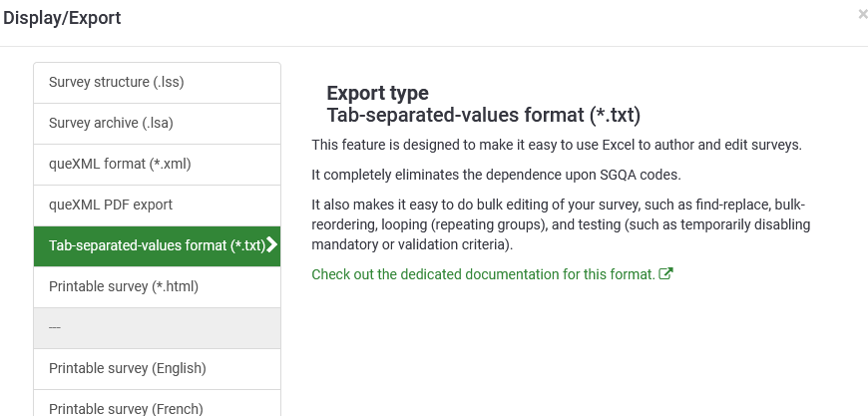
Task: Click the sentence mentioning SGQA codes
Action: click(496, 176)
